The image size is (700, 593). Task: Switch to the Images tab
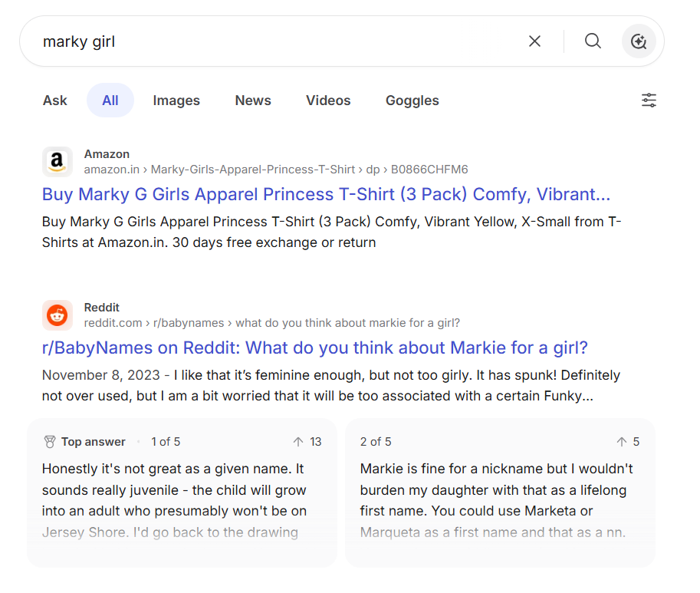coord(176,100)
